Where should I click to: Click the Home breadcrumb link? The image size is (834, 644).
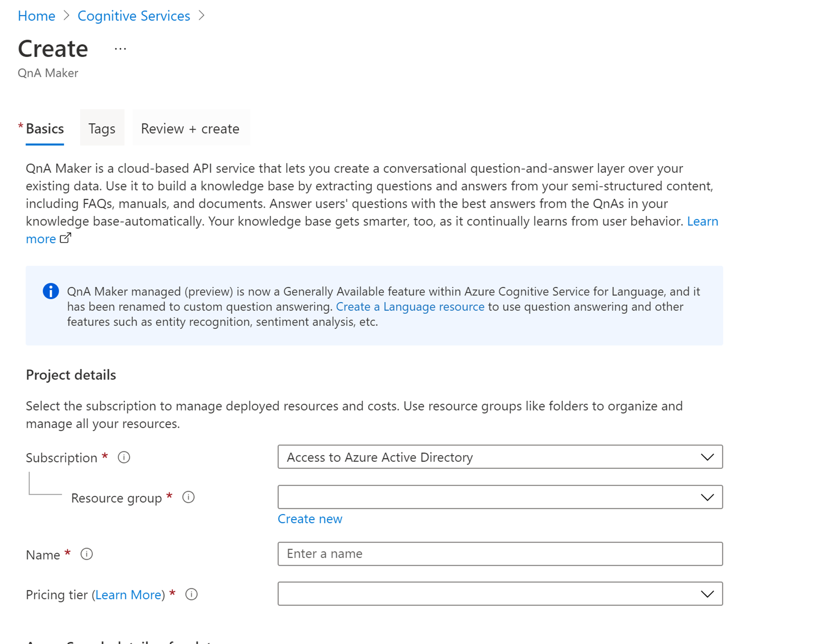pyautogui.click(x=37, y=16)
